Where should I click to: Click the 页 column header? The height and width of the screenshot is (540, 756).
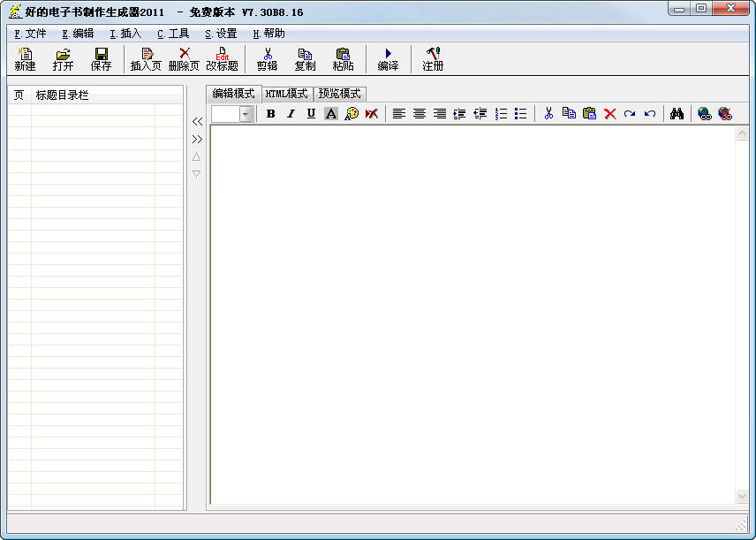point(19,95)
